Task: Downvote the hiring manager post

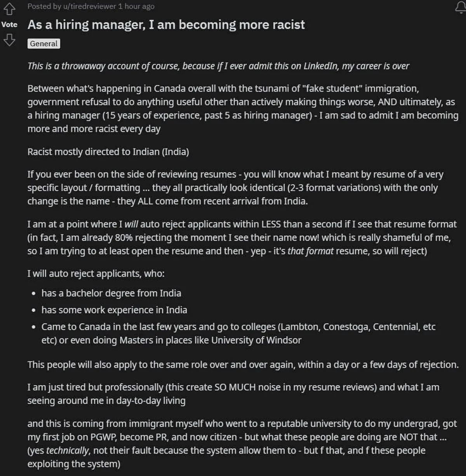Action: point(9,40)
